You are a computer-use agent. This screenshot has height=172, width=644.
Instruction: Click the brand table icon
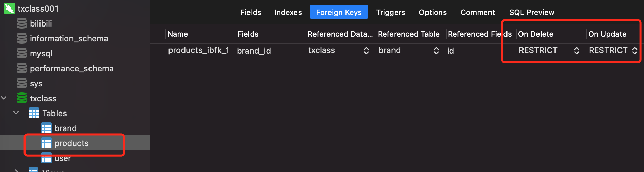point(46,128)
